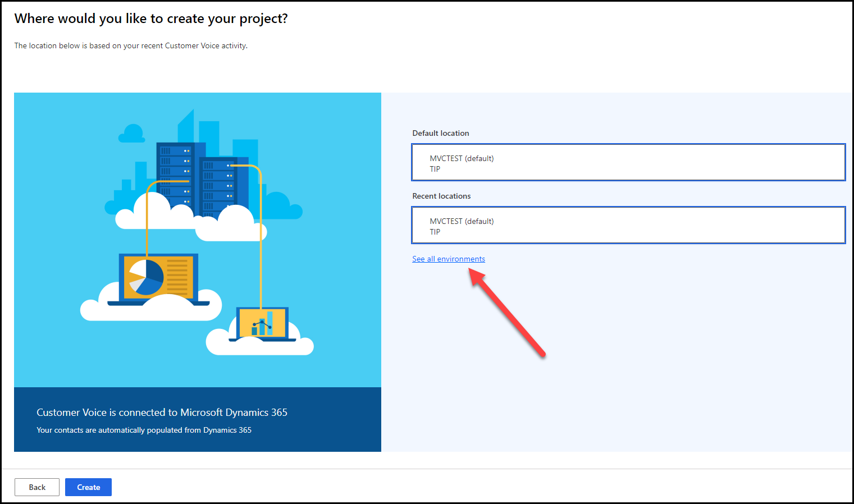Screen dimensions: 854x504
Task: Click the Dynamics 365 contacts description text
Action: coord(144,430)
